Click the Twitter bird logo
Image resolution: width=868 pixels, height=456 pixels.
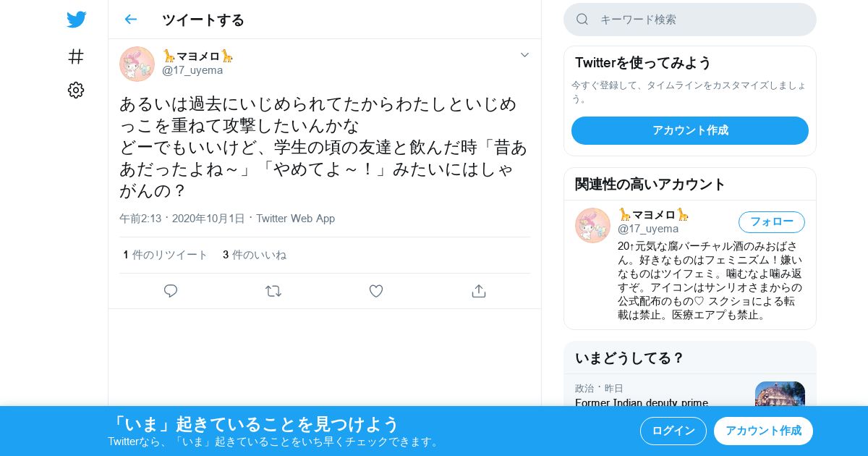tap(76, 20)
